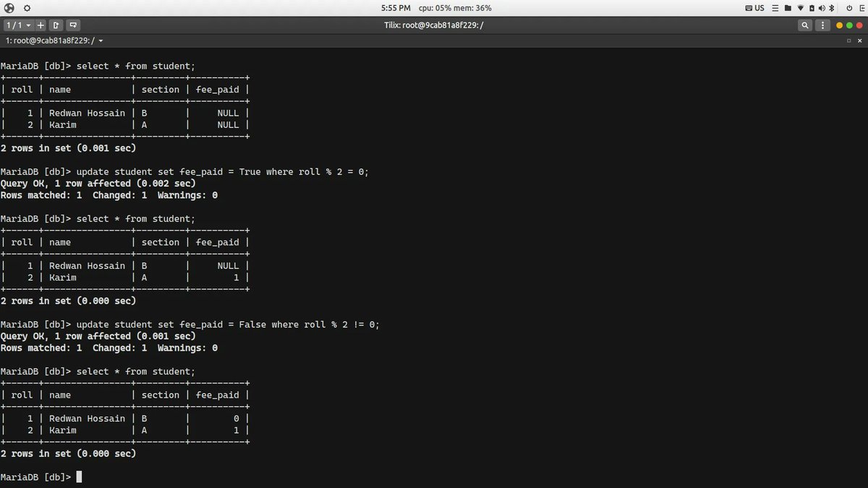
Task: Click the cpu and mem monitor text
Action: coord(456,8)
